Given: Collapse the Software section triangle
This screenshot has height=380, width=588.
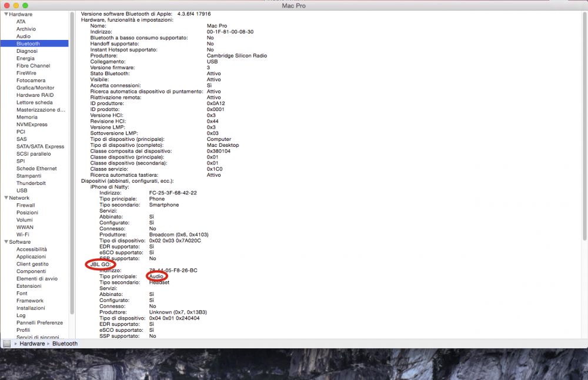Looking at the screenshot, I should tap(6, 242).
